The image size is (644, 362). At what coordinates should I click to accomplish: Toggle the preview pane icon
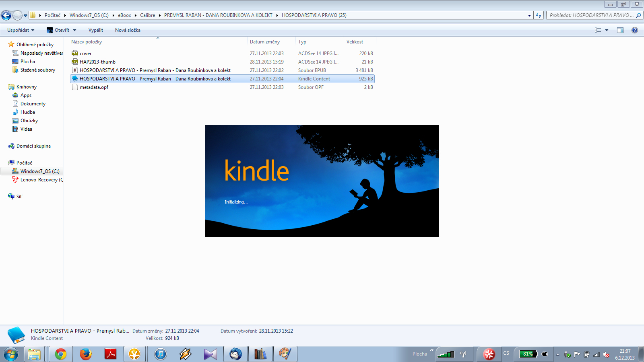click(x=620, y=30)
